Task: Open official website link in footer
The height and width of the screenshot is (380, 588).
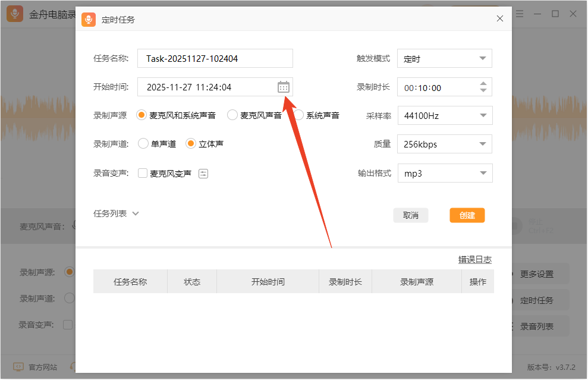Action: tap(43, 368)
